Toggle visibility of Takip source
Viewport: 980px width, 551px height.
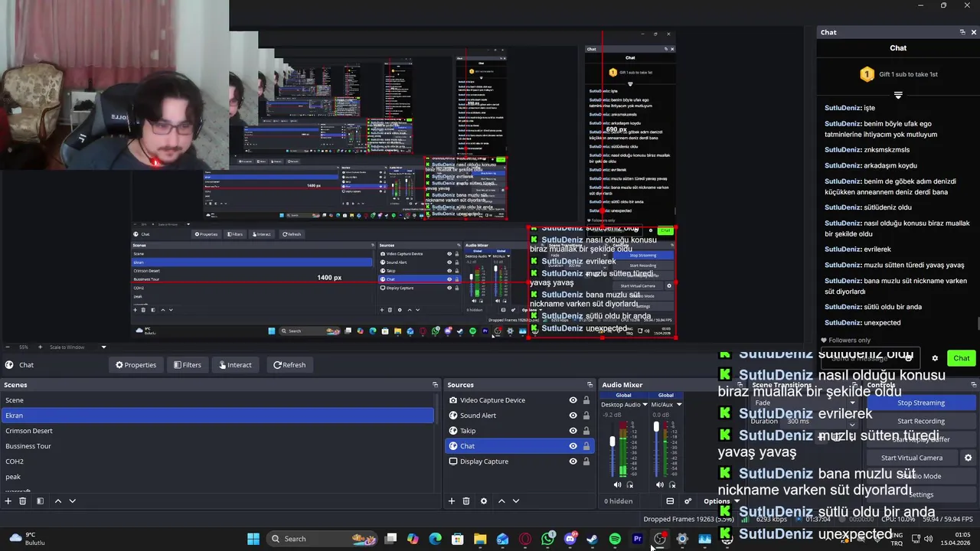point(573,431)
